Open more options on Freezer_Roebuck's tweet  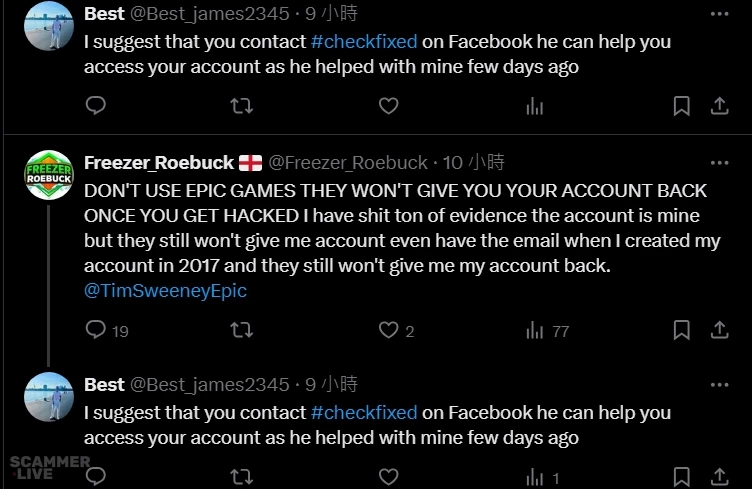719,162
